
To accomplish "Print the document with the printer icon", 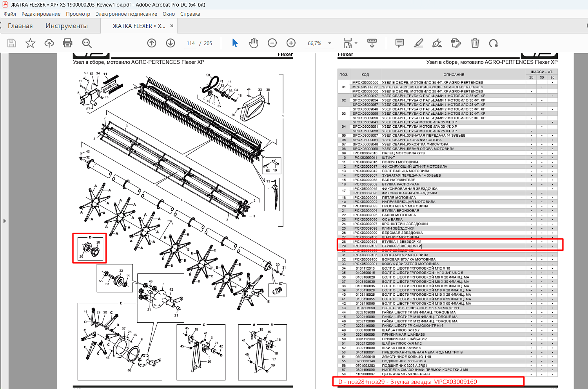I will 68,43.
